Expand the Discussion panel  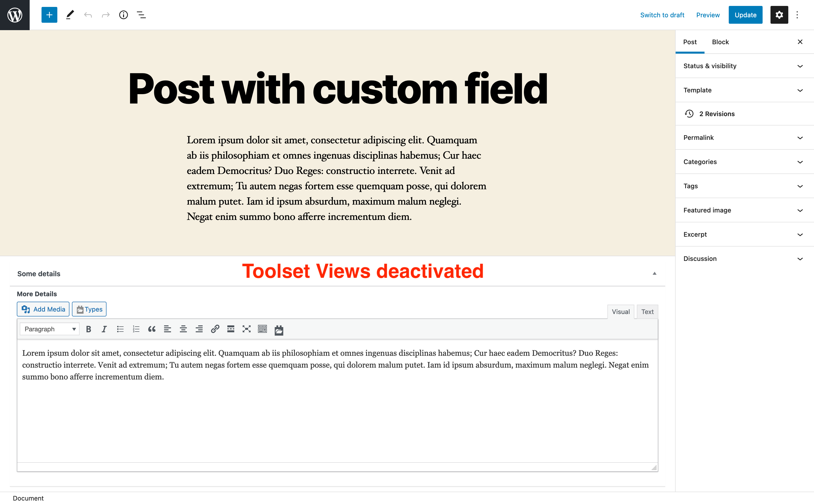point(745,259)
